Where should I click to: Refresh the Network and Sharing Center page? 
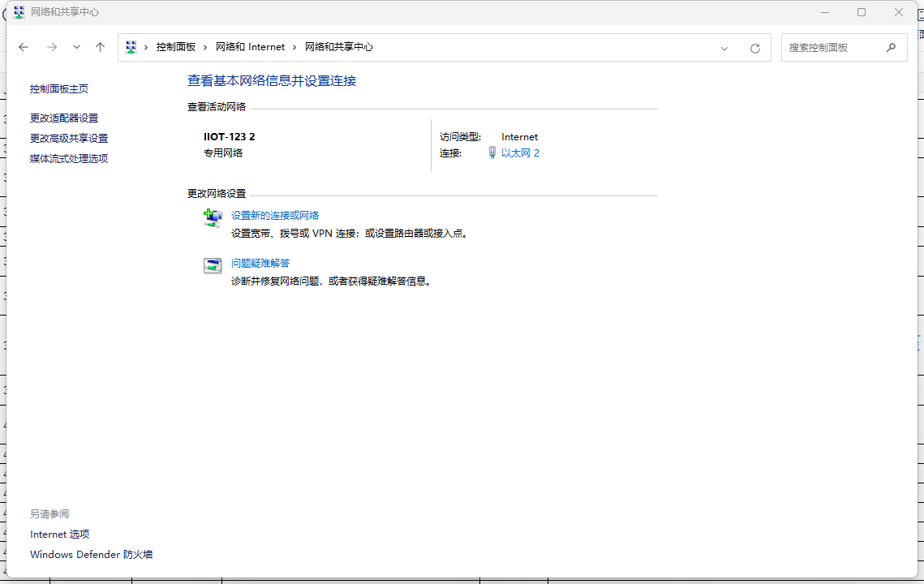(755, 48)
